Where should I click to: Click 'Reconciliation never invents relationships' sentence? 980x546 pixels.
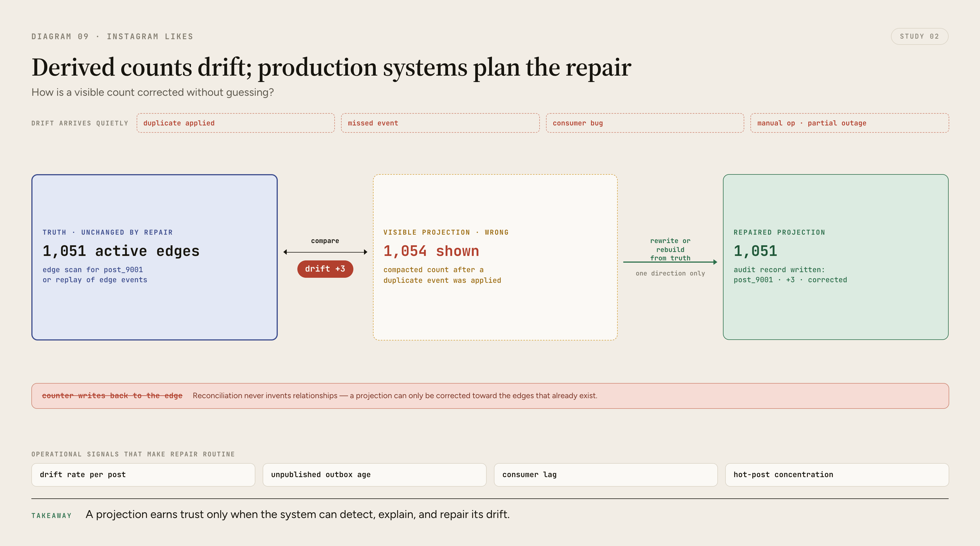pyautogui.click(x=395, y=396)
